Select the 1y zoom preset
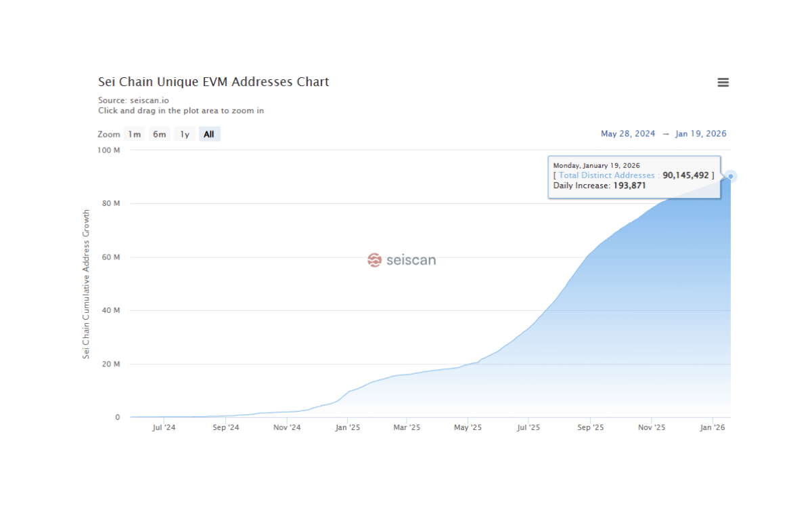812x510 pixels. [184, 133]
